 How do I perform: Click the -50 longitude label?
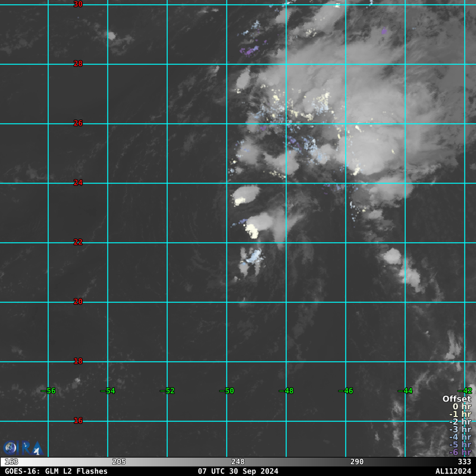pyautogui.click(x=226, y=391)
